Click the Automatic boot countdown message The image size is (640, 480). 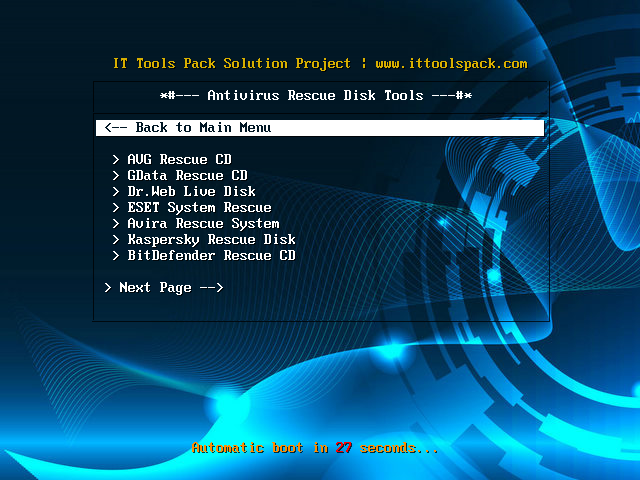[315, 448]
